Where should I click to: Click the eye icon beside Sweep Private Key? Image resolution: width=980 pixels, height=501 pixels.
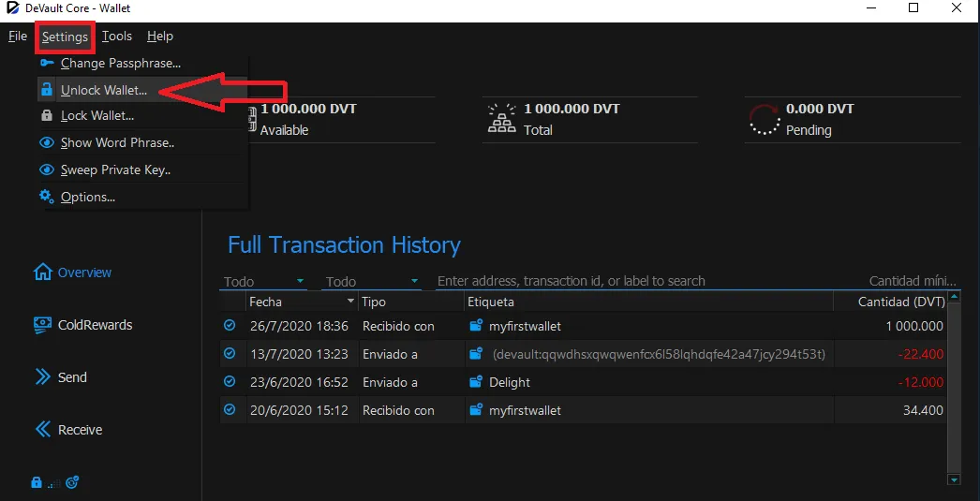pos(47,169)
